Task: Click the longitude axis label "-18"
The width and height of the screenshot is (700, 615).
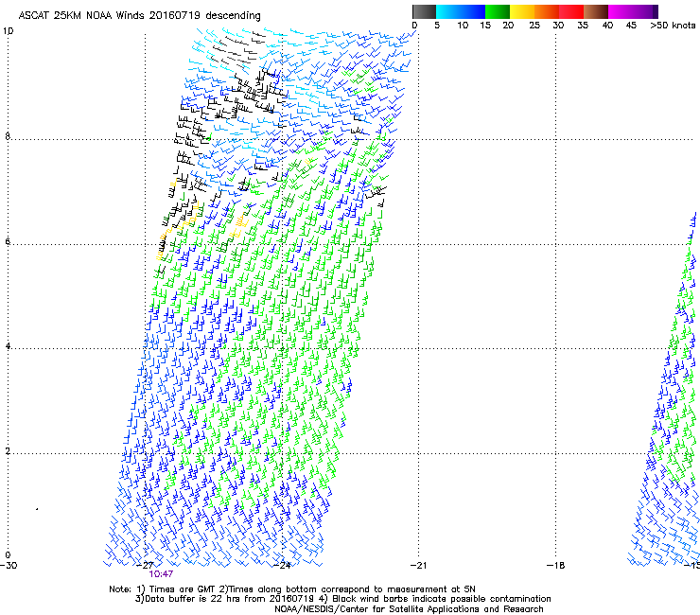Action: pos(555,566)
